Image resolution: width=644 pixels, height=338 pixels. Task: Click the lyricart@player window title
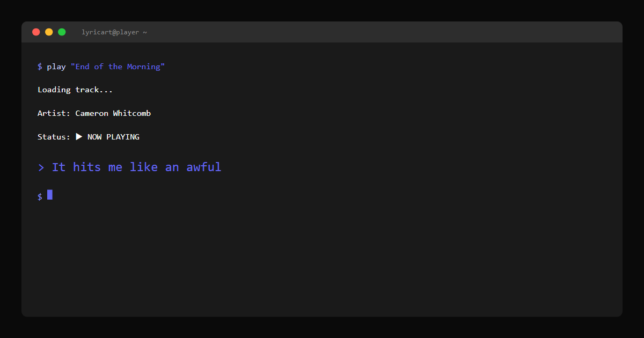click(111, 32)
